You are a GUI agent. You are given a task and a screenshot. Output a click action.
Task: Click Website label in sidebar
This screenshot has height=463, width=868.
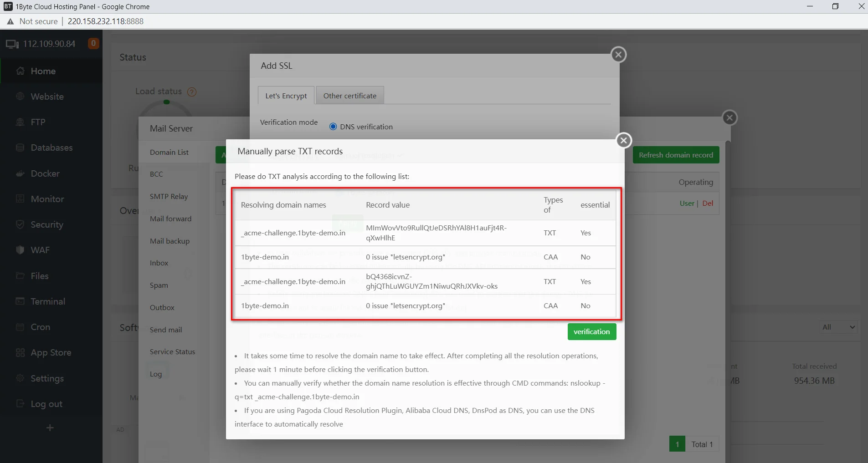(x=47, y=97)
